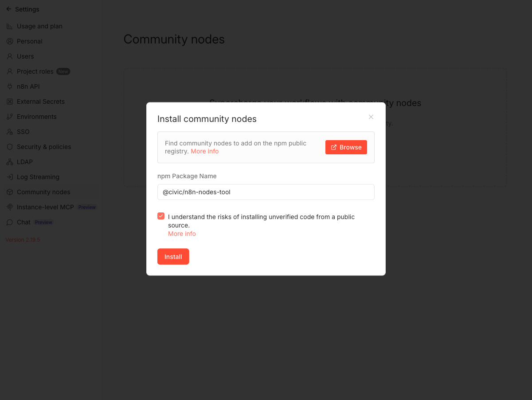
Task: Open Project roles settings
Action: point(35,71)
